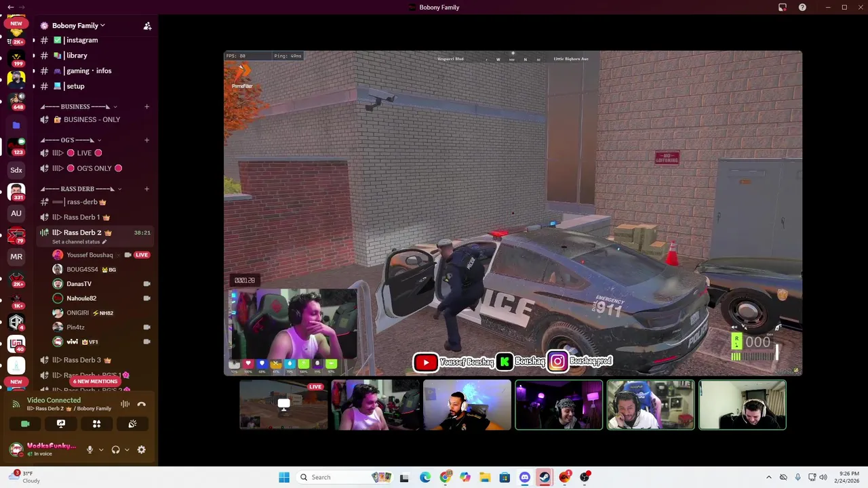Click the LIVE badge next to Youssef Boushaq
Viewport: 868px width, 488px height.
click(x=141, y=255)
